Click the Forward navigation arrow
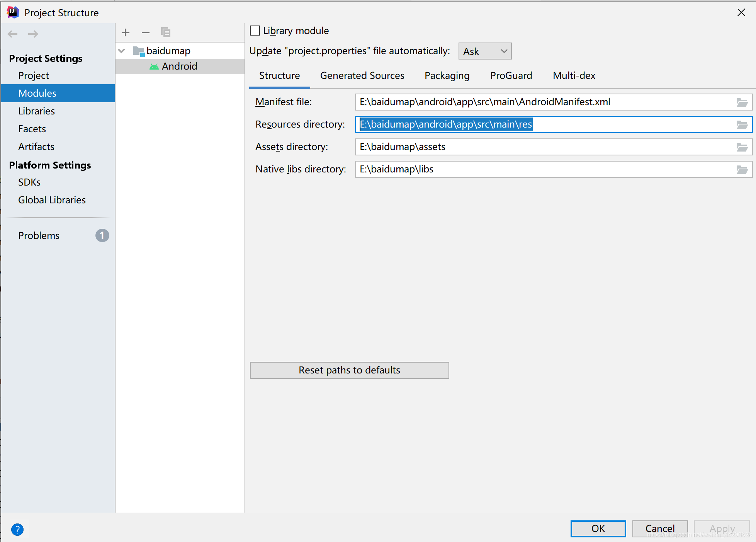The height and width of the screenshot is (542, 756). pos(33,34)
